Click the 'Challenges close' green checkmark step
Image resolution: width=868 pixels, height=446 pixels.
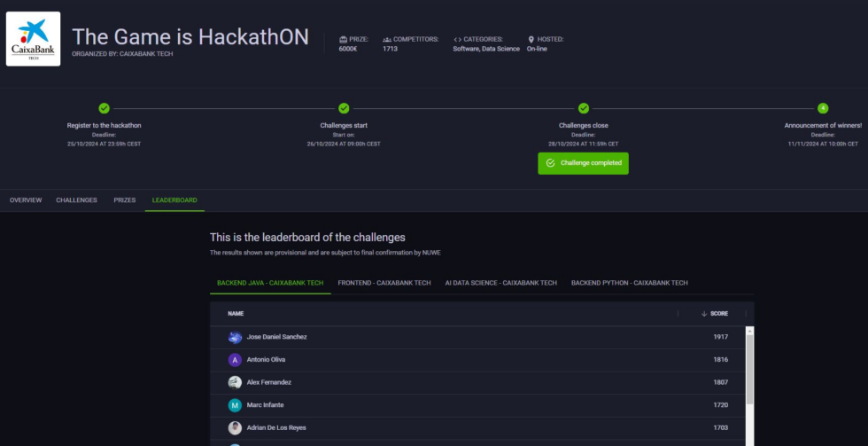point(583,108)
